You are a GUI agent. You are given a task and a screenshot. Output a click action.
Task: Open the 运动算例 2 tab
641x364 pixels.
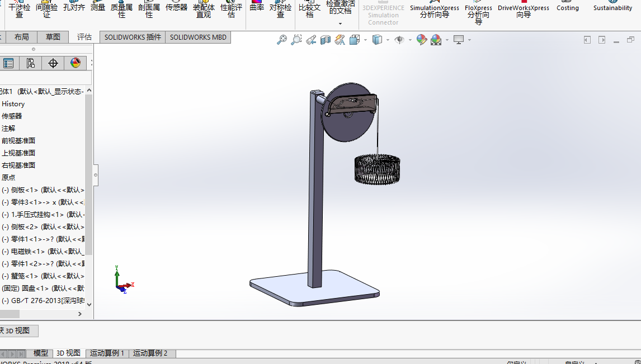(x=150, y=353)
